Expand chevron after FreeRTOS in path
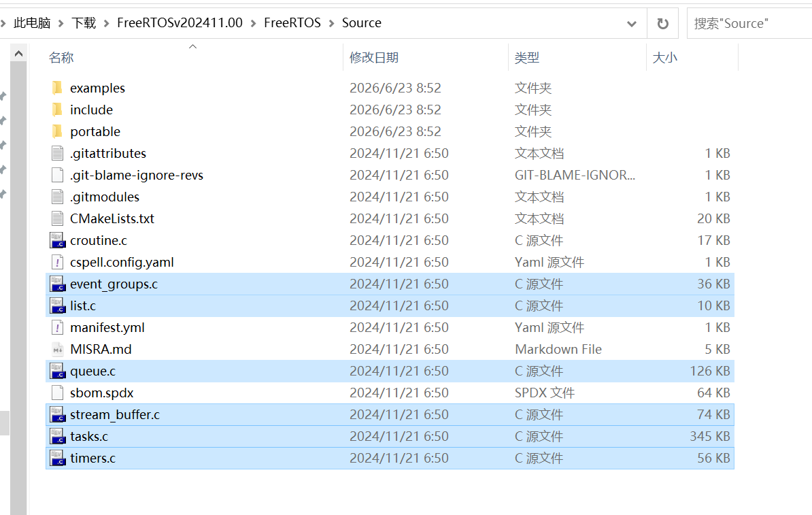 331,23
